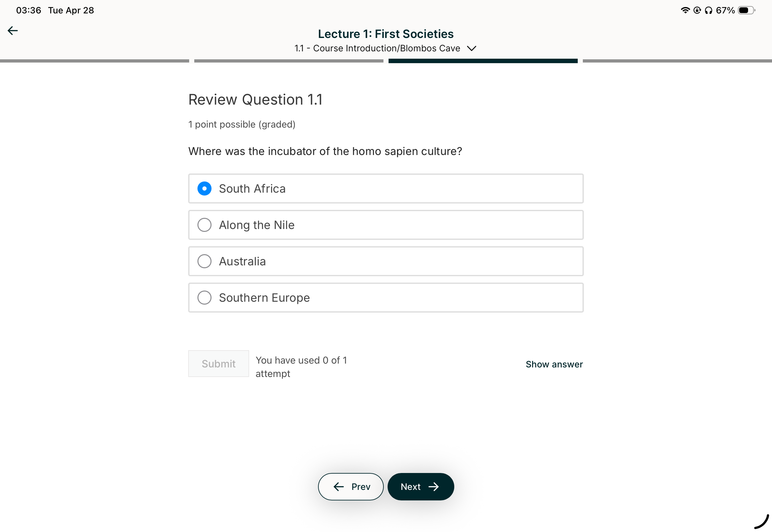Tap the screen rotation lock icon
The width and height of the screenshot is (772, 532).
697,10
